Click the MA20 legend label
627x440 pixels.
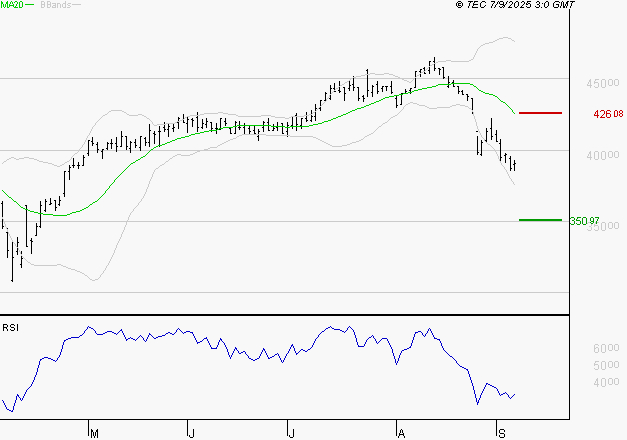click(x=11, y=5)
